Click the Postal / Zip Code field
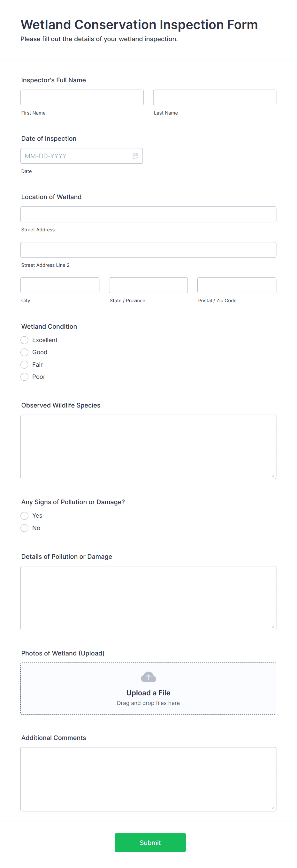 coord(237,285)
